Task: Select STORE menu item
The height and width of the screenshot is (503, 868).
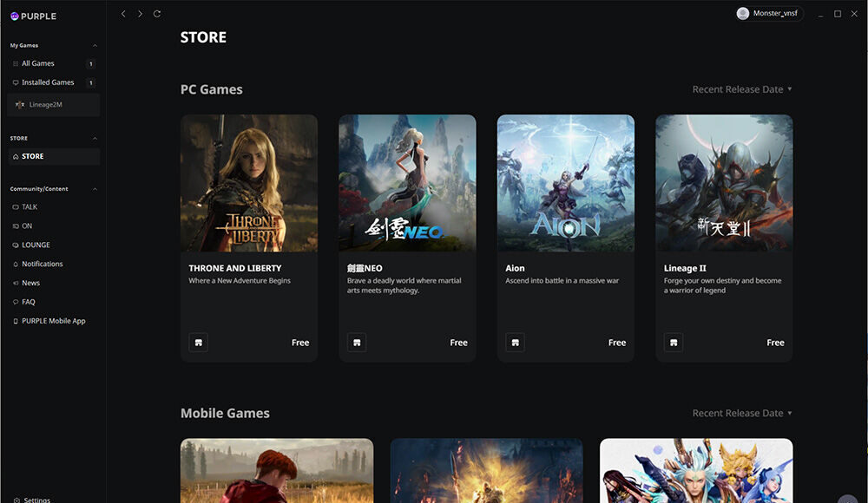Action: (54, 157)
